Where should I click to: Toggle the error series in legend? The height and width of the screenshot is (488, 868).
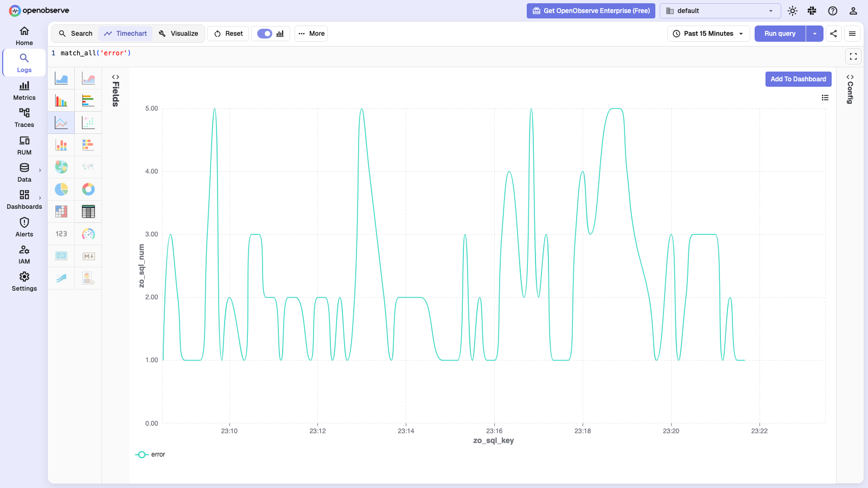click(x=150, y=454)
